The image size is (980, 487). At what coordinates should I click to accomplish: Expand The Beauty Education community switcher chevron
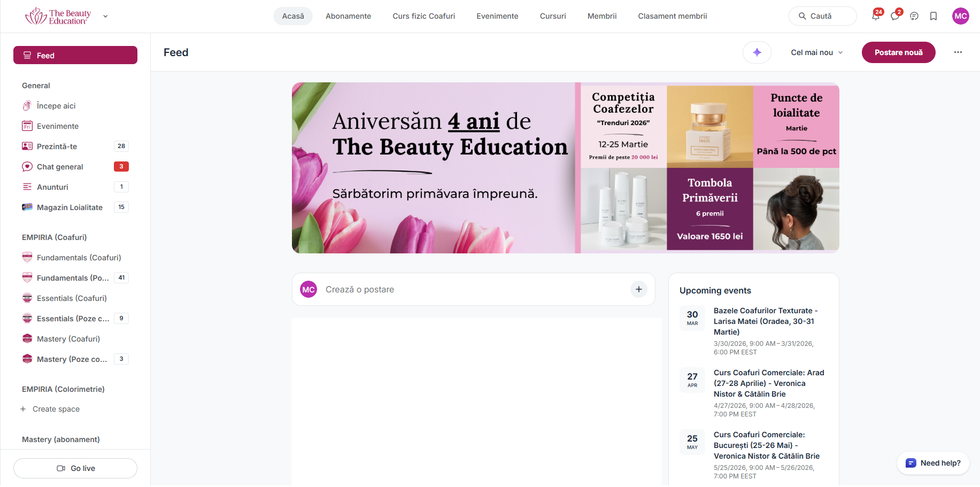(105, 17)
